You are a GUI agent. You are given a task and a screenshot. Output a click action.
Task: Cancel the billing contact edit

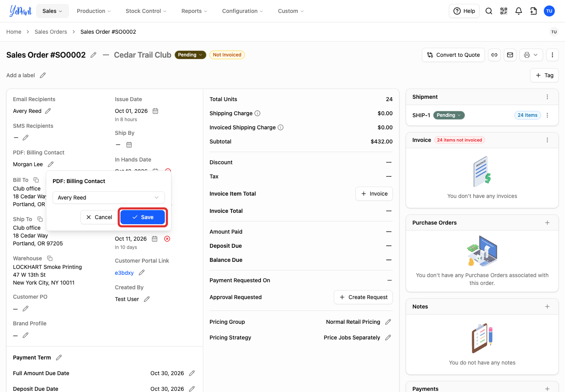tap(99, 217)
